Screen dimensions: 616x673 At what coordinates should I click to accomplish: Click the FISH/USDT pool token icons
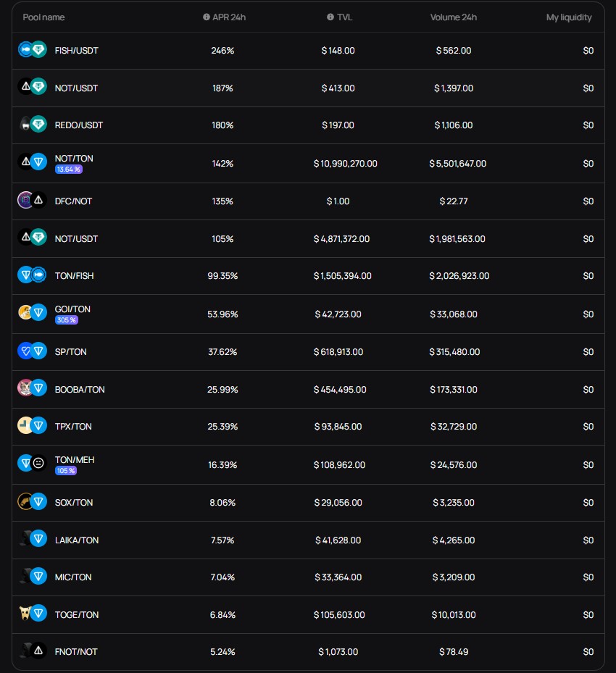coord(32,50)
